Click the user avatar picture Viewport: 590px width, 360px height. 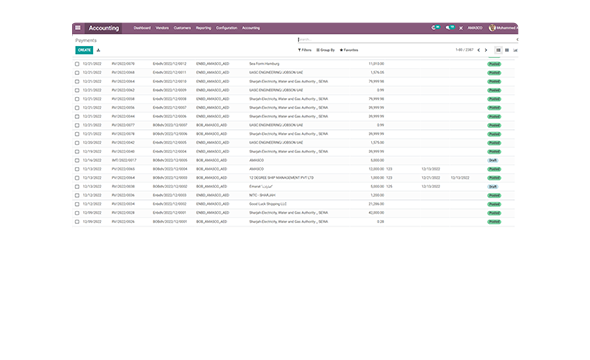492,28
